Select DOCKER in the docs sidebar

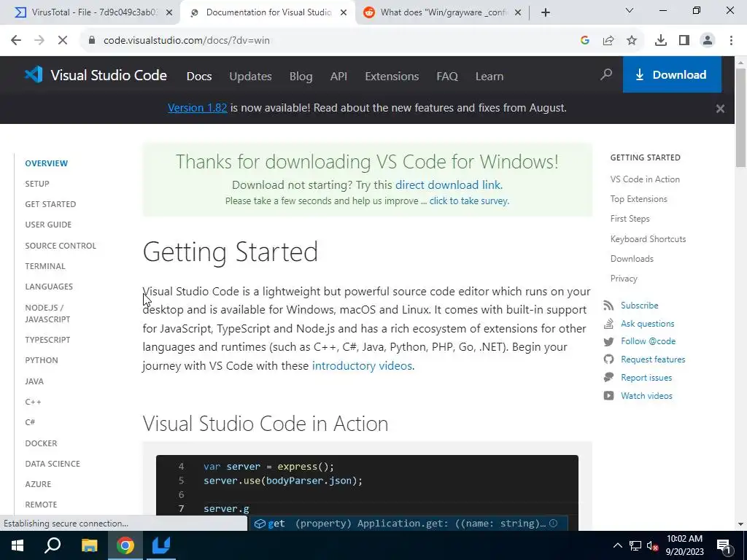(x=41, y=443)
